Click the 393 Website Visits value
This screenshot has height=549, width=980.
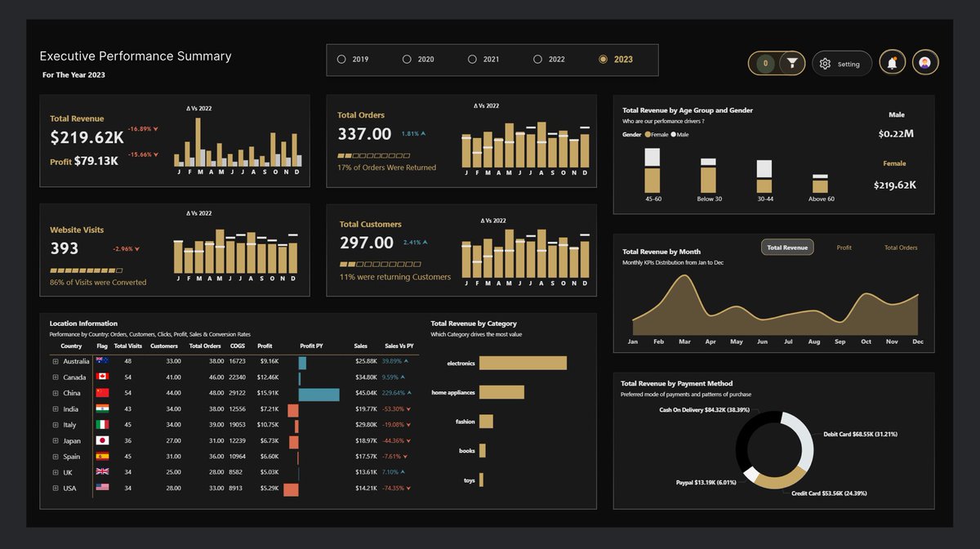pos(65,248)
